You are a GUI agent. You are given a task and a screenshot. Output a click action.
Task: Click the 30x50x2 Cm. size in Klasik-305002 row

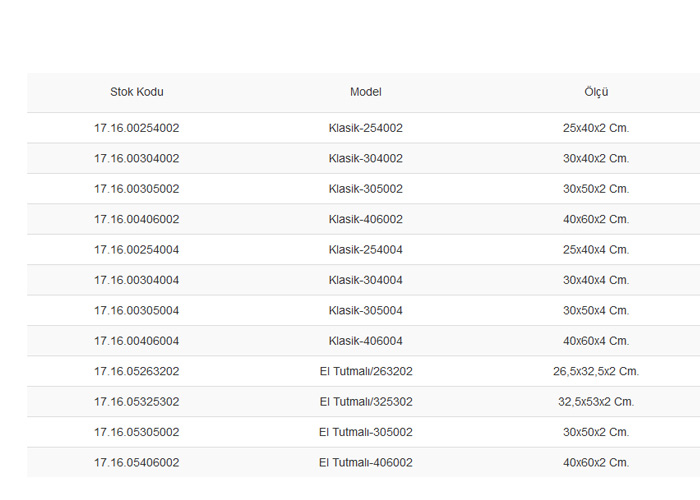click(596, 189)
